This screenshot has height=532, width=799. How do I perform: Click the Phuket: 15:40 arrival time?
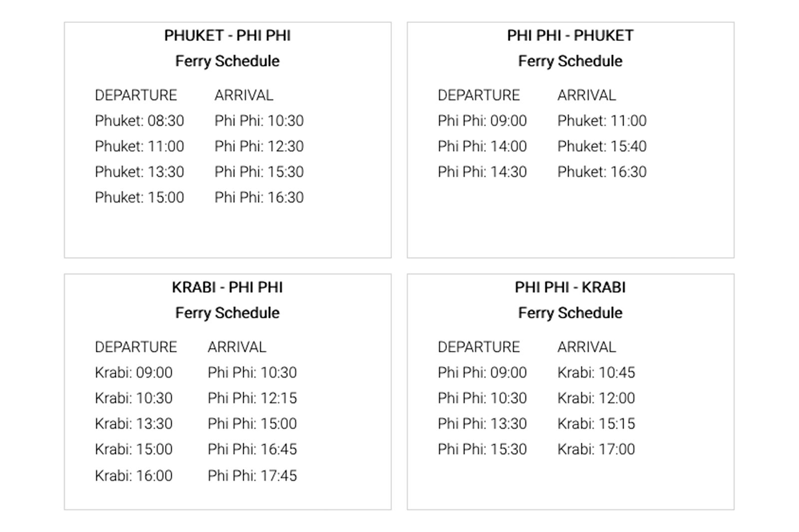602,146
